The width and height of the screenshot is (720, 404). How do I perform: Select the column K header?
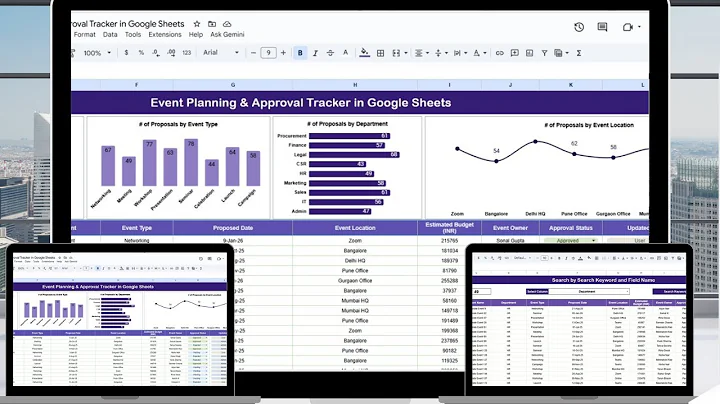[x=571, y=85]
